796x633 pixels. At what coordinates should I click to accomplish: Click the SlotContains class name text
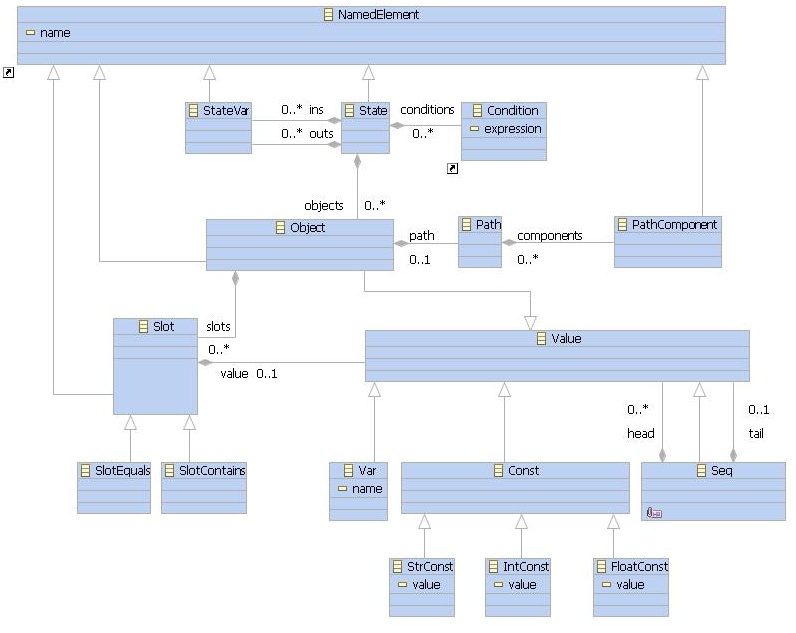(x=212, y=471)
